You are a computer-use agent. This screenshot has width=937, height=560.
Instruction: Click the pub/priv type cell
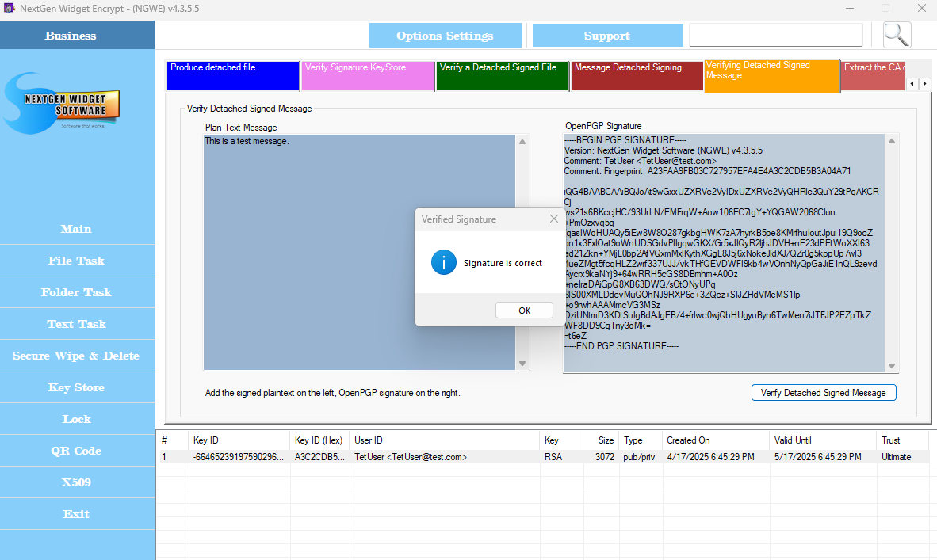pos(640,457)
